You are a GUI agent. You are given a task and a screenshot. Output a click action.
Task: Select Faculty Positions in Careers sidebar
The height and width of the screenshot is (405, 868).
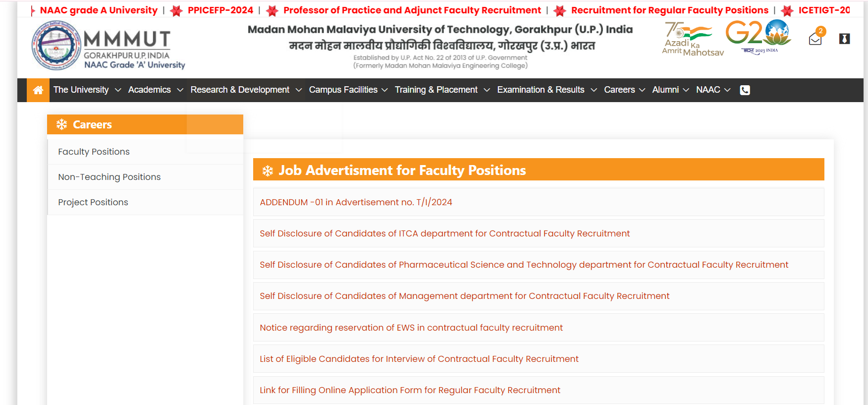tap(145, 152)
